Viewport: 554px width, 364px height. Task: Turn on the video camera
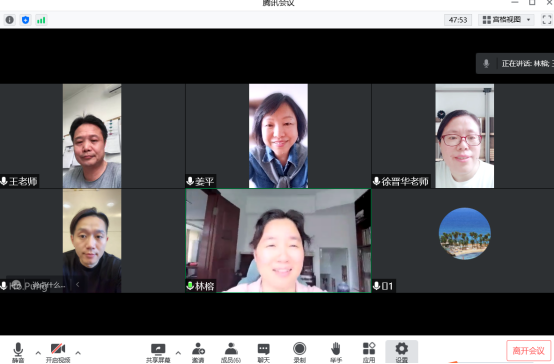[x=58, y=352]
